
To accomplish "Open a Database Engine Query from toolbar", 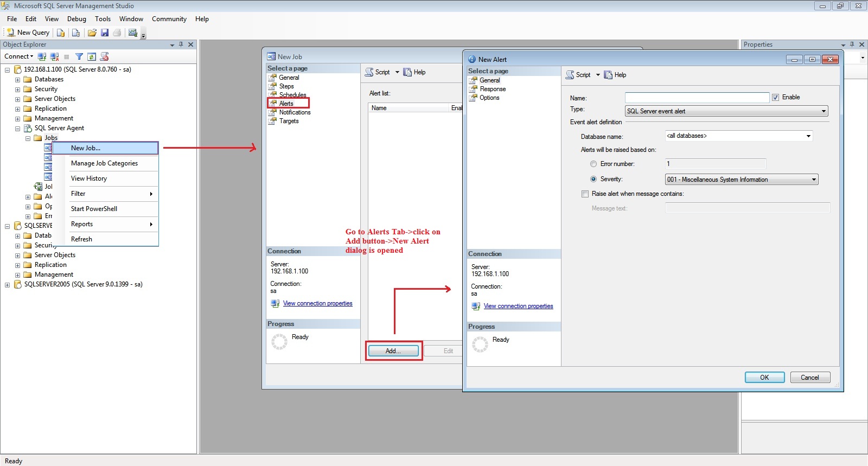I will (61, 33).
